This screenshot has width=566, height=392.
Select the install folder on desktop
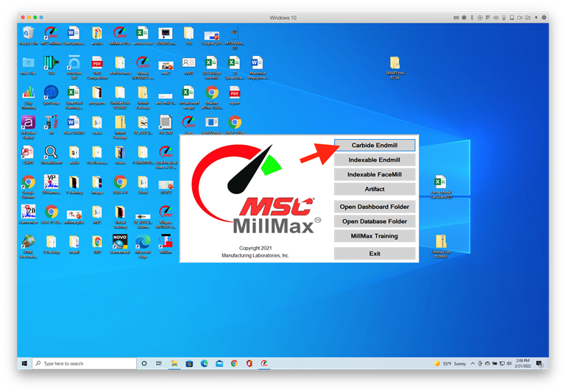click(74, 244)
